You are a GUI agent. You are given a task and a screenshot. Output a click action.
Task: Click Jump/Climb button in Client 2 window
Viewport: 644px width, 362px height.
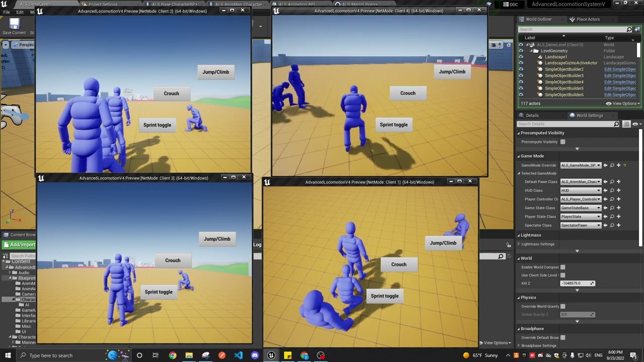[216, 72]
